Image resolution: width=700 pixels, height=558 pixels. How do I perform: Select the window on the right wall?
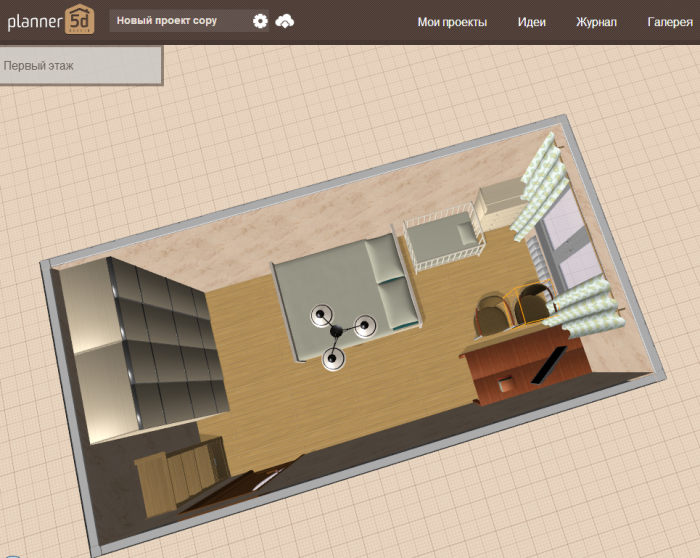pyautogui.click(x=567, y=239)
